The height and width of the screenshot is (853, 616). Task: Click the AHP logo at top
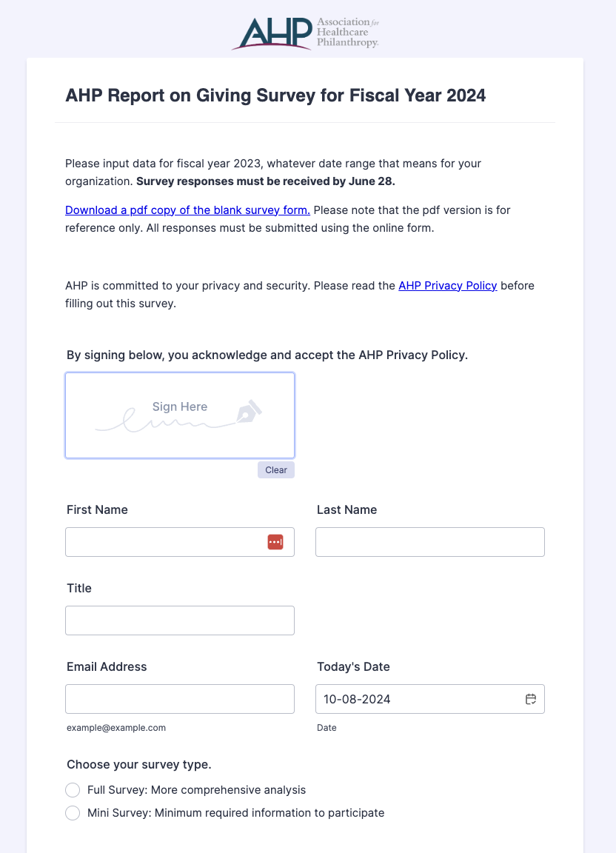[305, 33]
